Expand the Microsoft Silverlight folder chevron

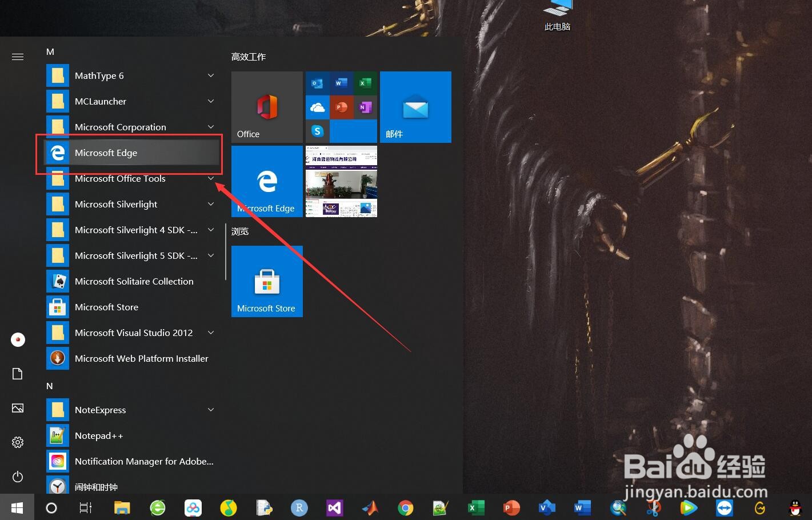tap(211, 204)
